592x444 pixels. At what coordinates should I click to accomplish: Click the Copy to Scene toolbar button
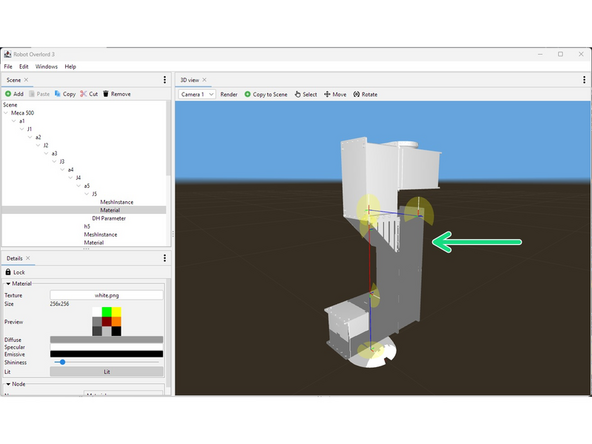pyautogui.click(x=266, y=94)
